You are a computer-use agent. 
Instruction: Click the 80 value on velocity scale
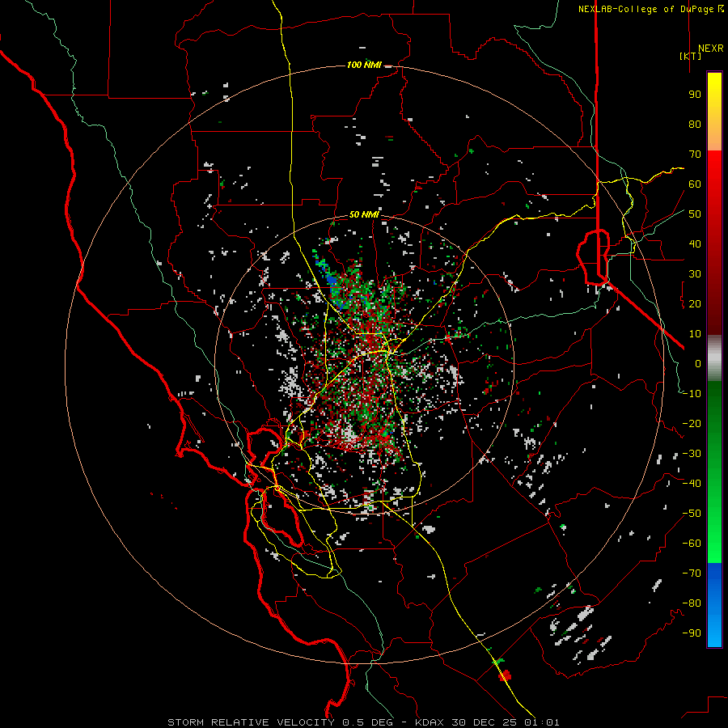[x=695, y=125]
